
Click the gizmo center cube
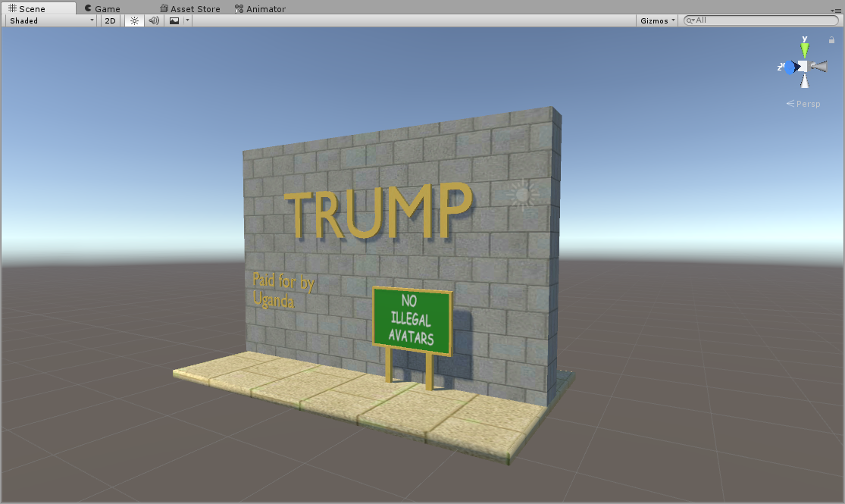(803, 67)
